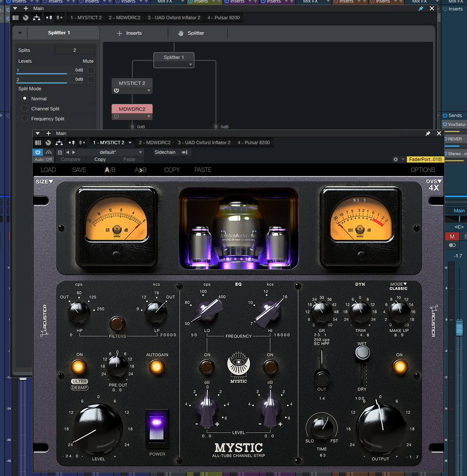
Task: Click the automation arc icon beside plugin power
Action: (48, 152)
